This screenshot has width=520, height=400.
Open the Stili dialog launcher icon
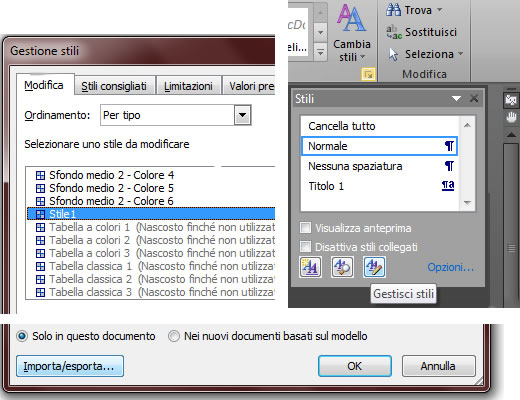pos(368,74)
